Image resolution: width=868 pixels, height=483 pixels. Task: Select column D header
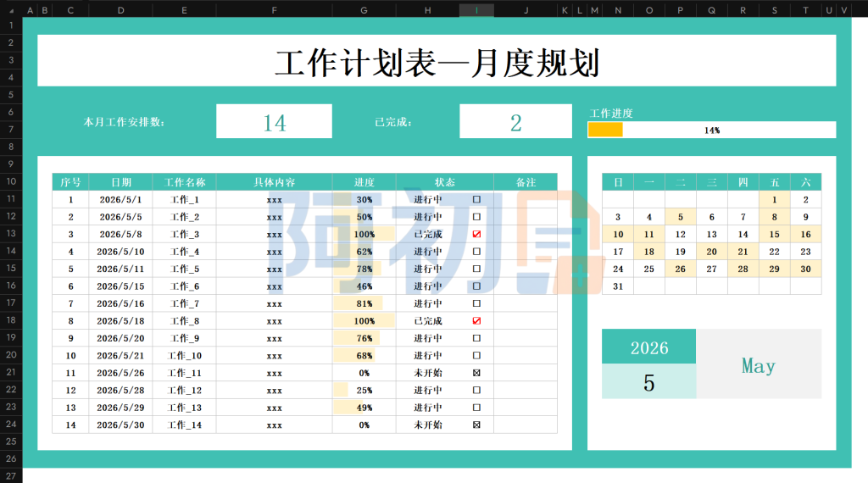[x=120, y=10]
